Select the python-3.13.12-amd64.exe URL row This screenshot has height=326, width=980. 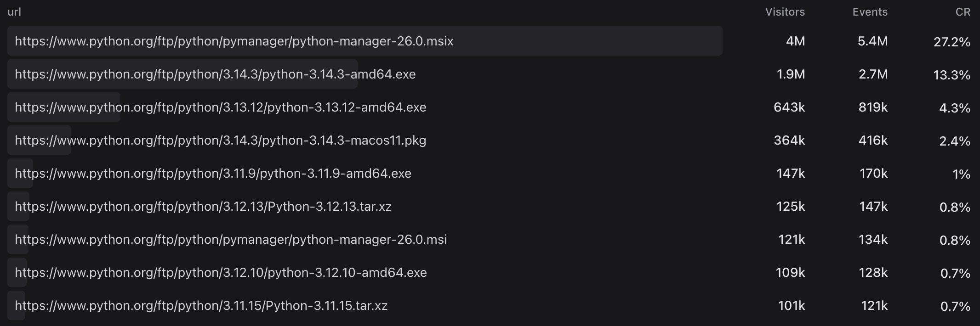[x=221, y=107]
